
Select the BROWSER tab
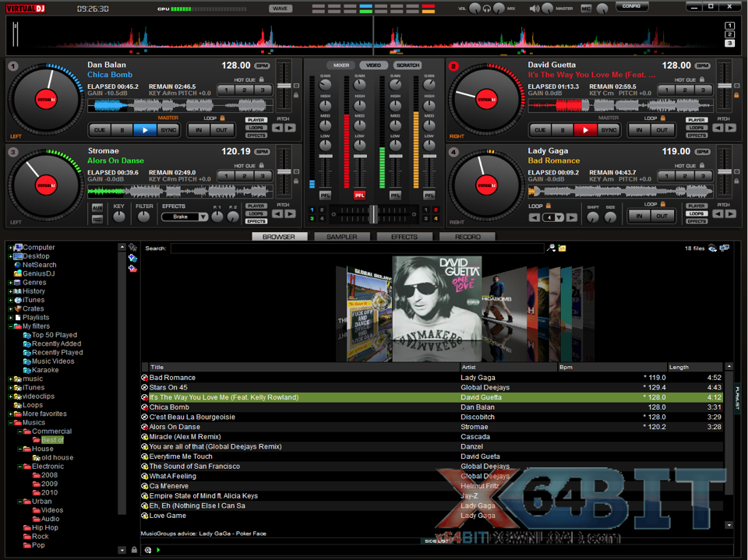click(279, 237)
